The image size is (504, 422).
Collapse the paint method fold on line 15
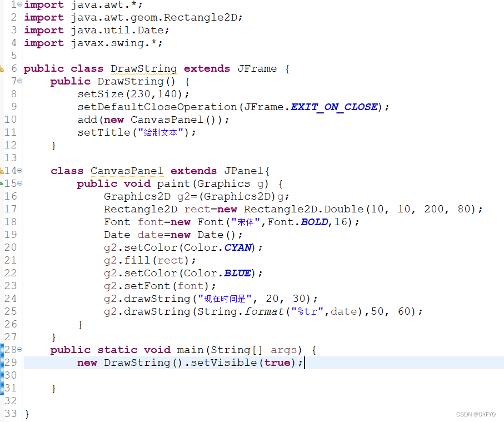click(x=20, y=183)
